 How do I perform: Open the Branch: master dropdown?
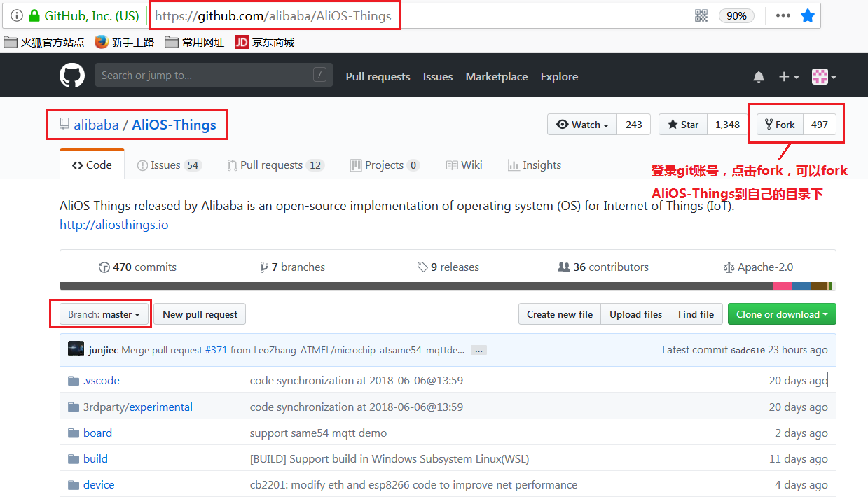(104, 314)
